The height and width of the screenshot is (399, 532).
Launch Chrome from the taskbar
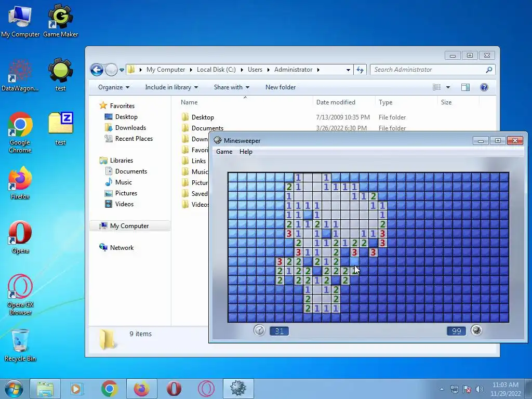click(109, 389)
